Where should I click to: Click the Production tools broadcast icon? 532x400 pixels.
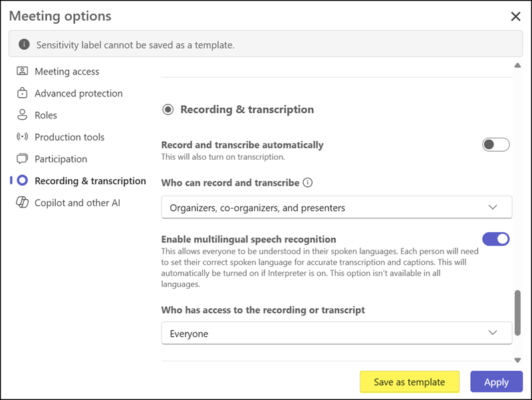coord(23,137)
